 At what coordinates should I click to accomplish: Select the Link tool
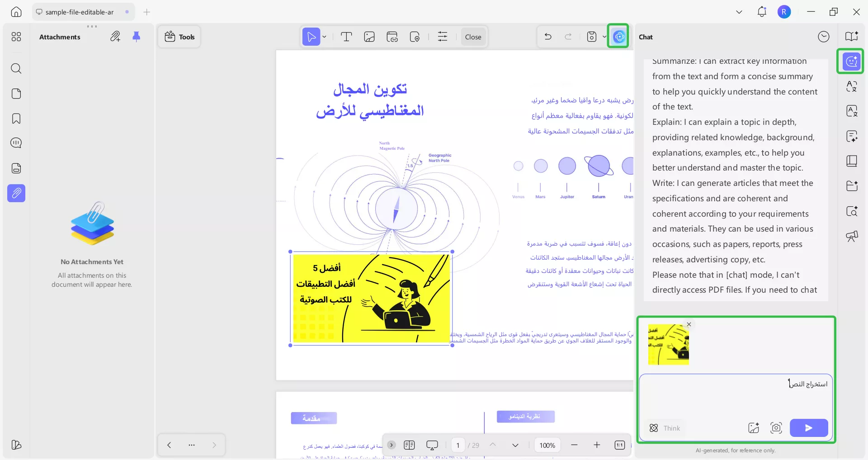392,37
